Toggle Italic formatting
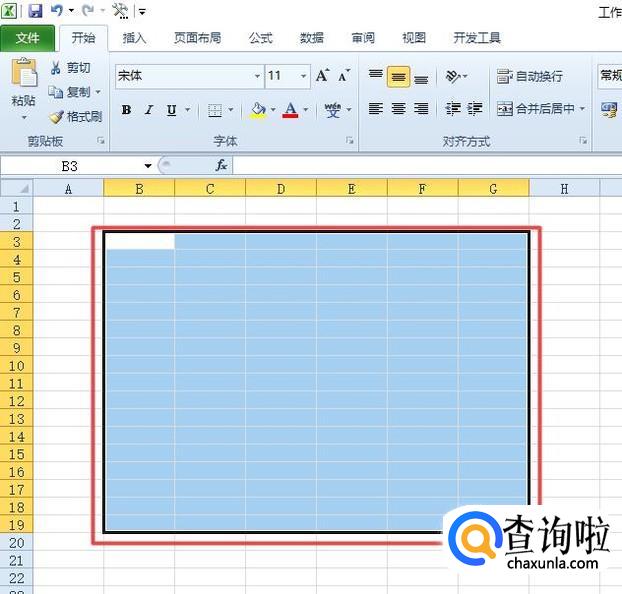This screenshot has height=594, width=622. click(149, 110)
